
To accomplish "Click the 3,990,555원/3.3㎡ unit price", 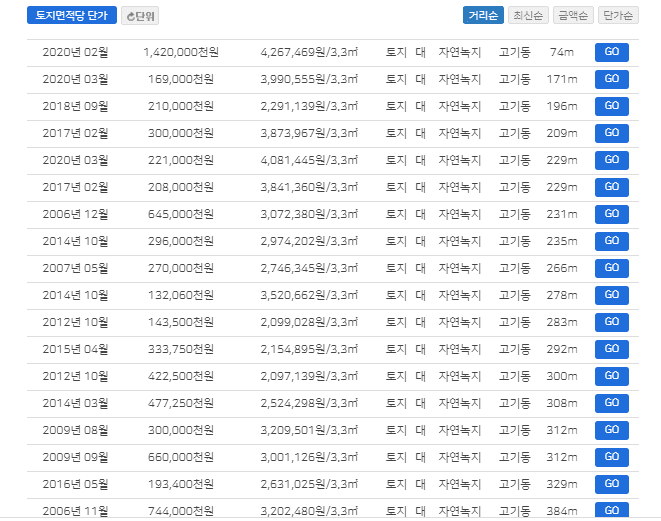I will pyautogui.click(x=309, y=79).
